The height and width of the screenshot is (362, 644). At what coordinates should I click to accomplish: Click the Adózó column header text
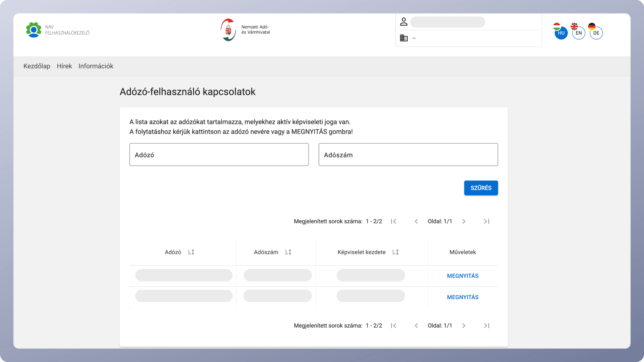[173, 252]
